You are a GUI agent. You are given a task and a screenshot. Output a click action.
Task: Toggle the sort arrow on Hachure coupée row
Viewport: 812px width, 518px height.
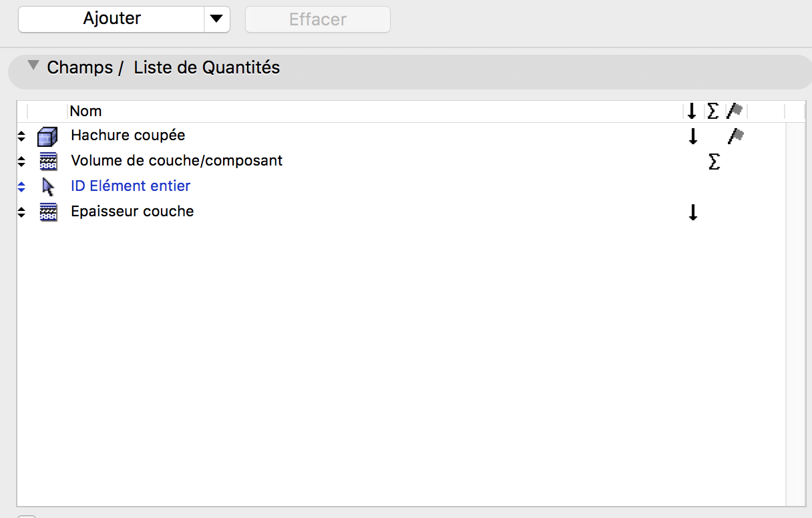pos(692,136)
